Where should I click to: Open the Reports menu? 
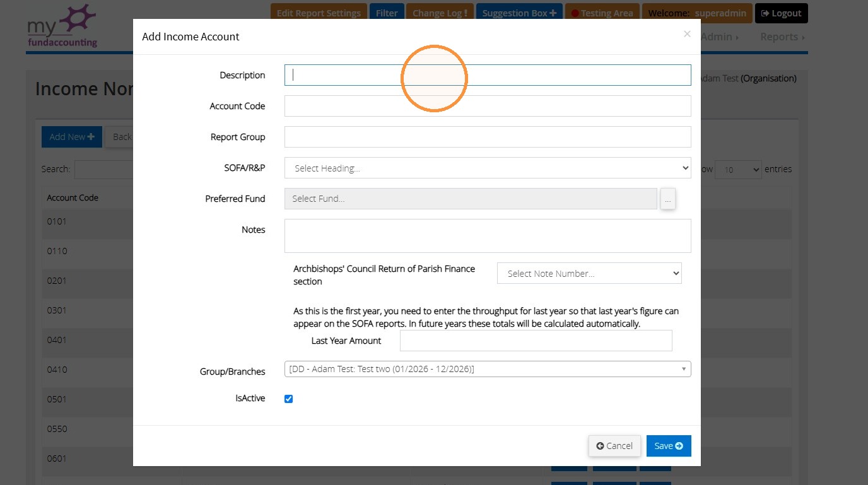782,37
